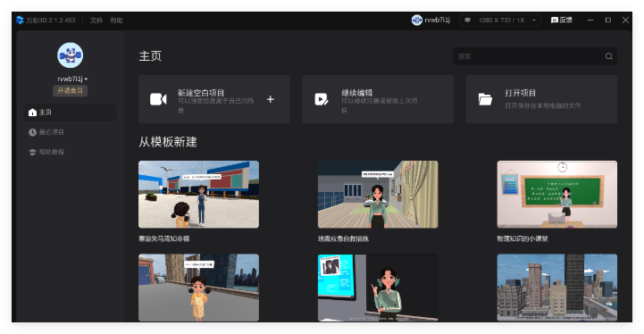Click the 新建空白项目 card
Screen dimensions: 644x334
(x=214, y=99)
